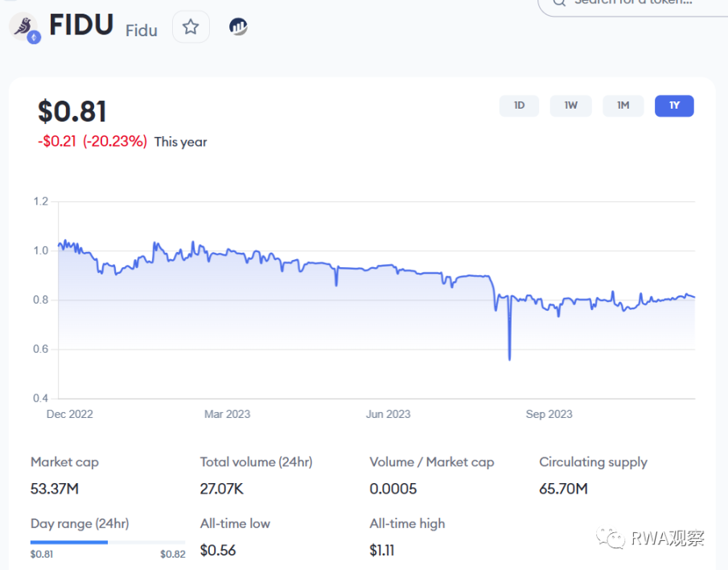This screenshot has width=728, height=570.
Task: Click the red -20.23% yearly change
Action: click(x=115, y=142)
